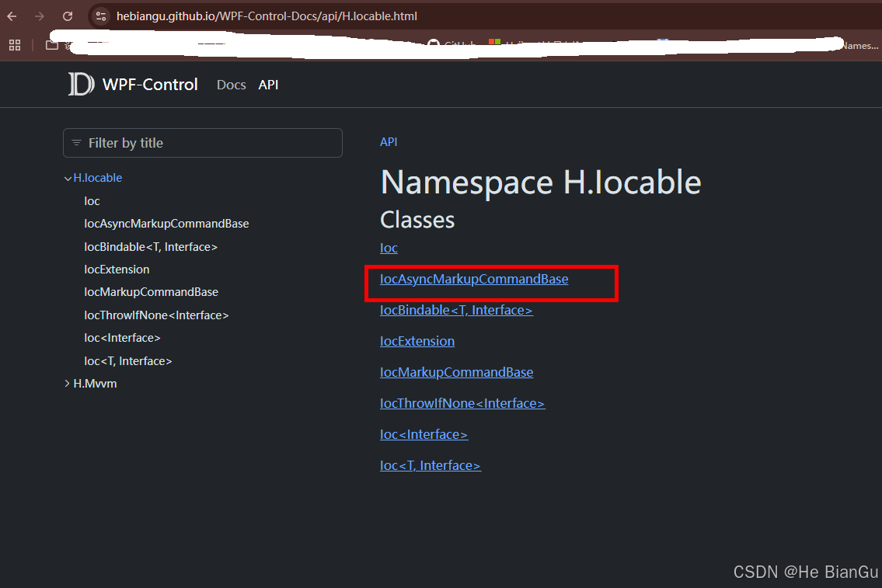882x588 pixels.
Task: Reload the page with refresh icon
Action: coord(68,16)
